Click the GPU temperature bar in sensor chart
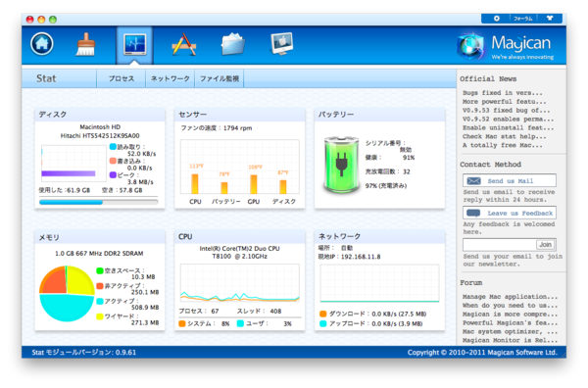The width and height of the screenshot is (588, 388). tap(254, 184)
